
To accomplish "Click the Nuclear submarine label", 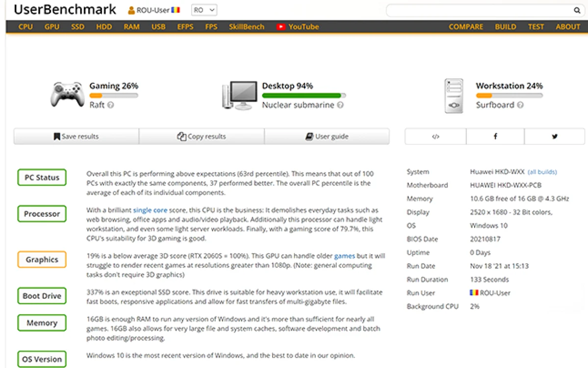I will [298, 105].
